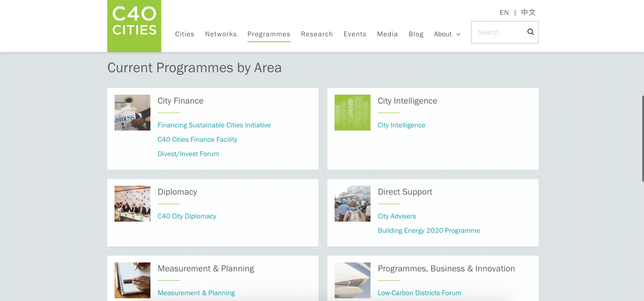Open Divest/Invest Forum link
Viewport: 644px width, 301px height.
(x=188, y=154)
